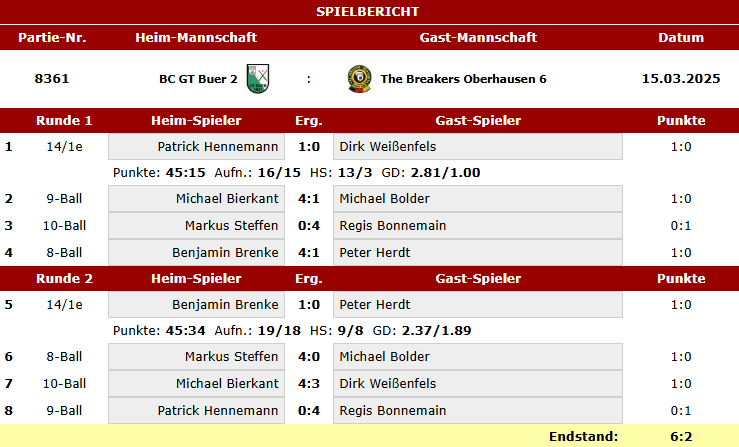Screen dimensions: 739x447
Task: Select Markus Steffen in game 6
Action: (x=197, y=356)
